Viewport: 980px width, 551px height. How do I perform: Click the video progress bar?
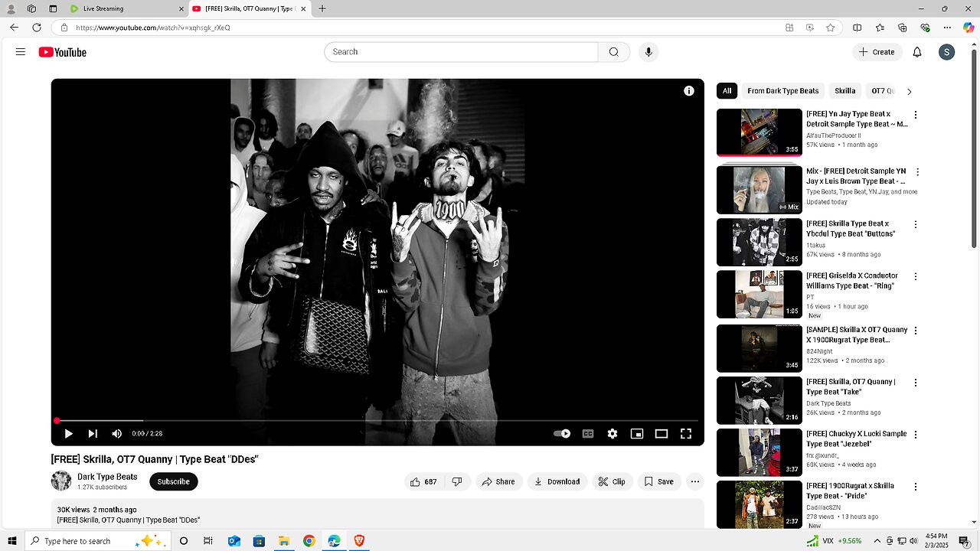point(377,421)
